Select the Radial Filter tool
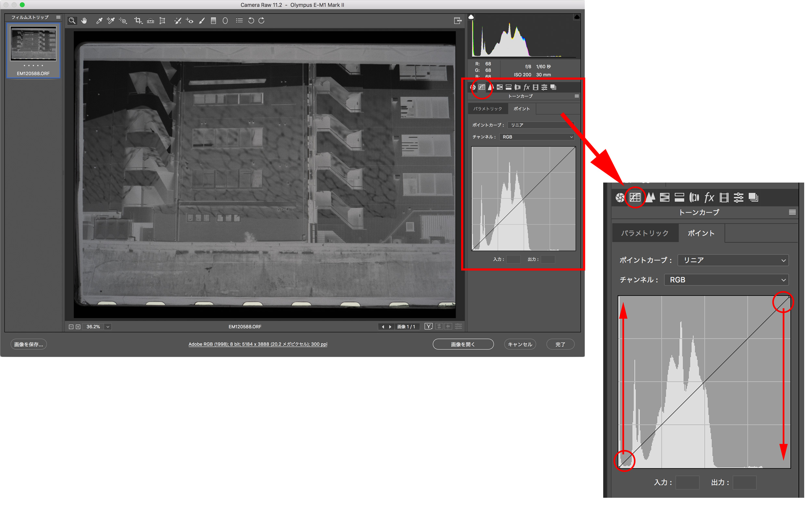 (225, 21)
